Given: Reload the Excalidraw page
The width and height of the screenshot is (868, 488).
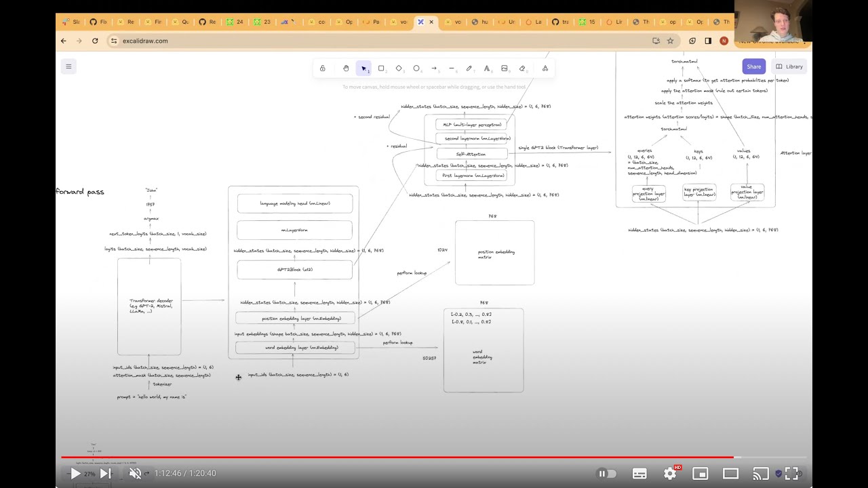Looking at the screenshot, I should (95, 41).
